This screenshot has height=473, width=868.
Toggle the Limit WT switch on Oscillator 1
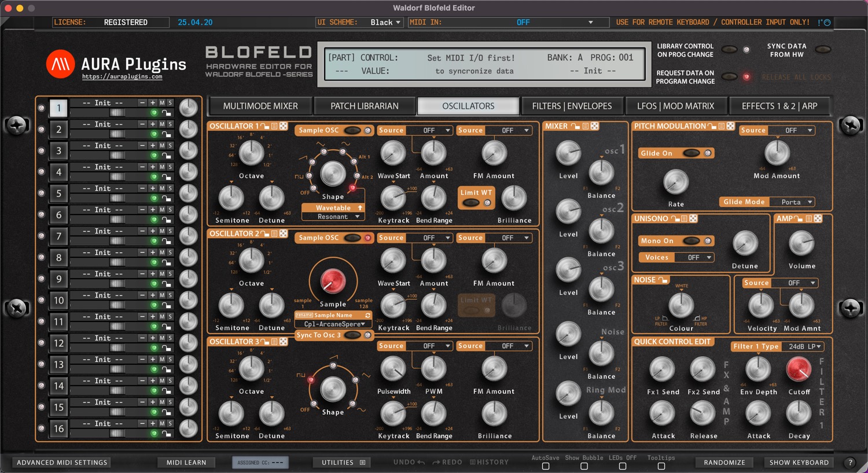click(x=471, y=203)
